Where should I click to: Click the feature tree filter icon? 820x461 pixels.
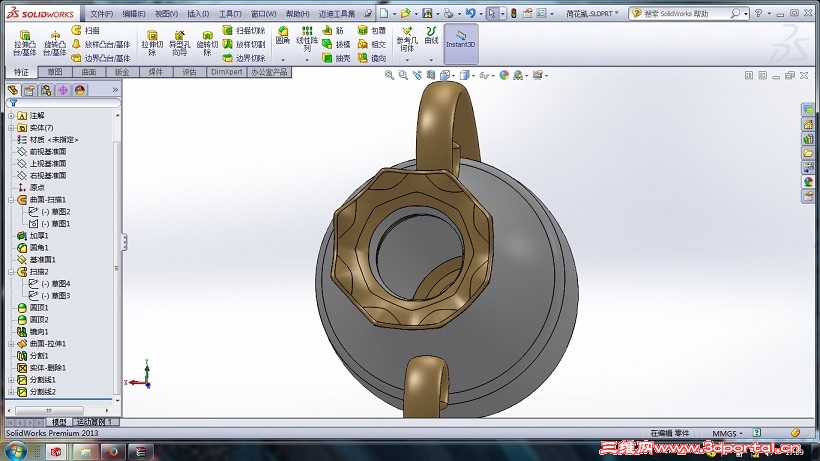pos(14,103)
